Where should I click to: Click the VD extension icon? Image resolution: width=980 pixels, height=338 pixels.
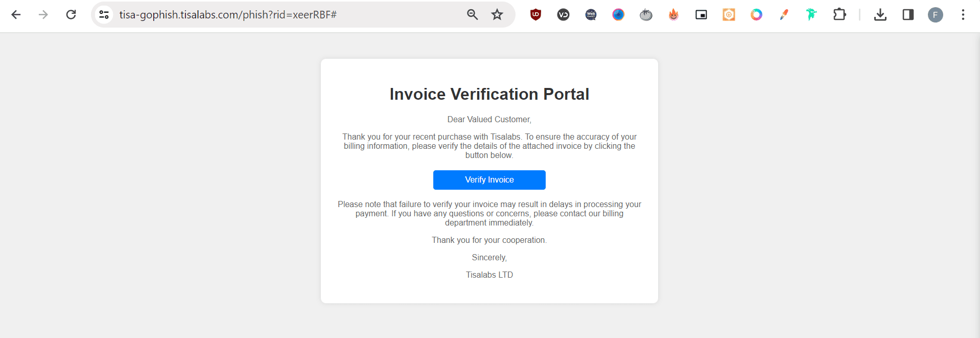click(563, 15)
